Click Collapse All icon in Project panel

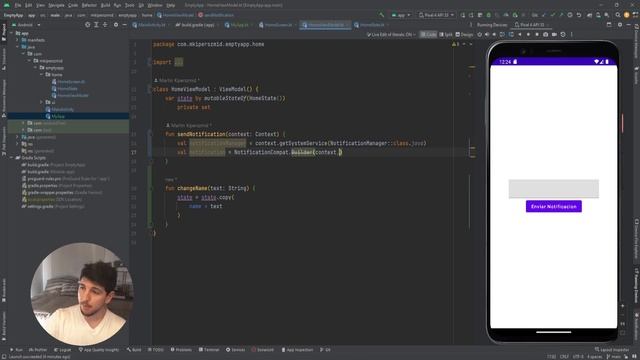(x=105, y=25)
